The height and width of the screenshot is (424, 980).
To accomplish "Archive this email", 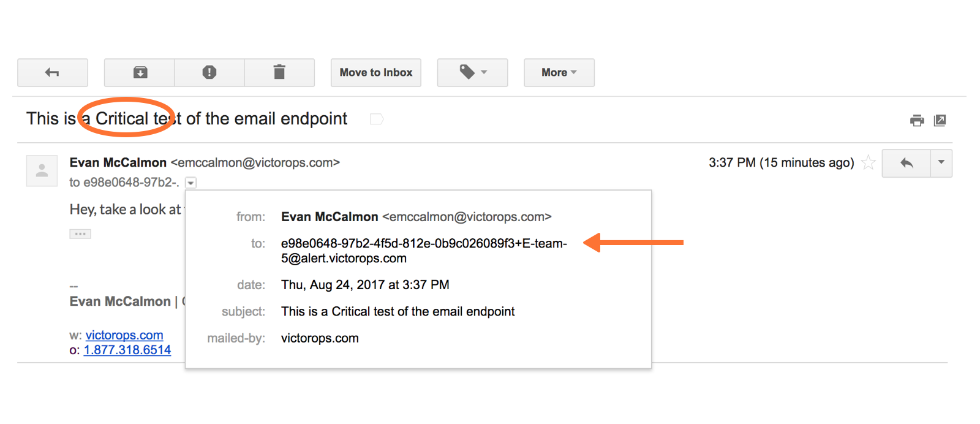I will (140, 72).
